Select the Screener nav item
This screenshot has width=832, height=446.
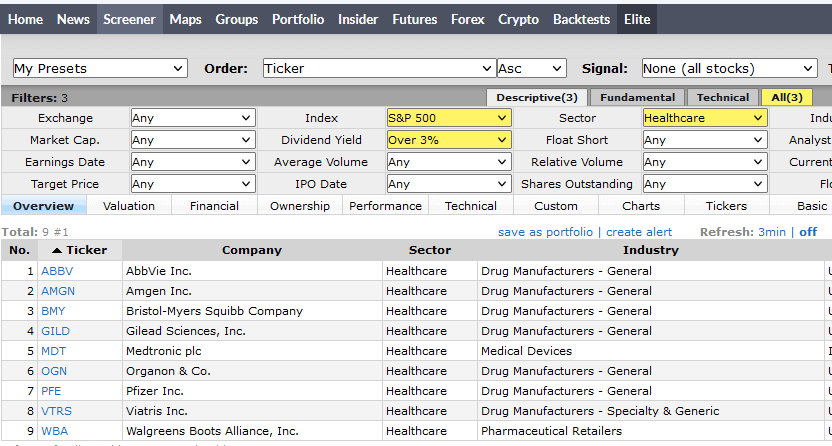[129, 19]
